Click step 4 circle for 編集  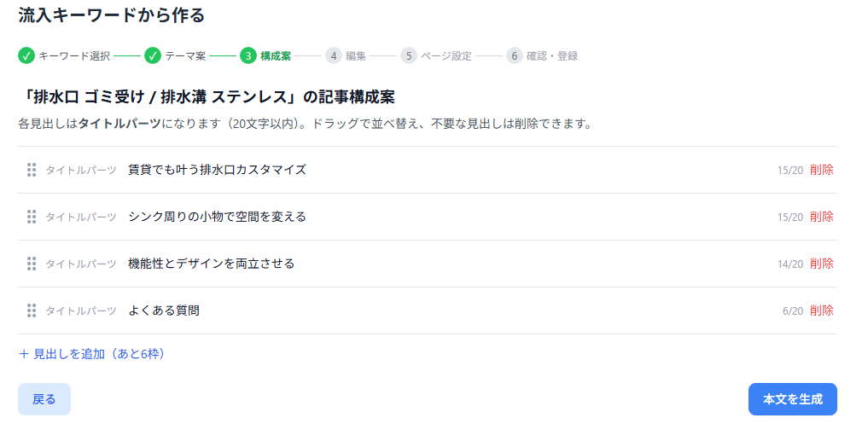pos(333,56)
